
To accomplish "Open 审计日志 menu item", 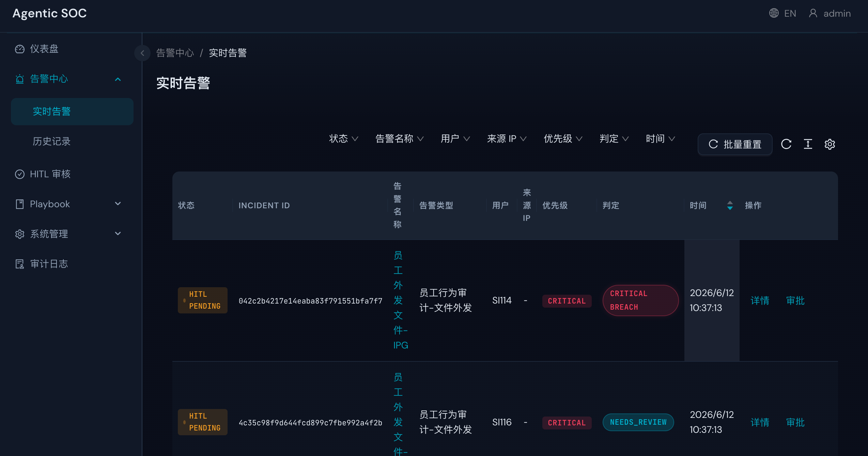I will coord(72,264).
